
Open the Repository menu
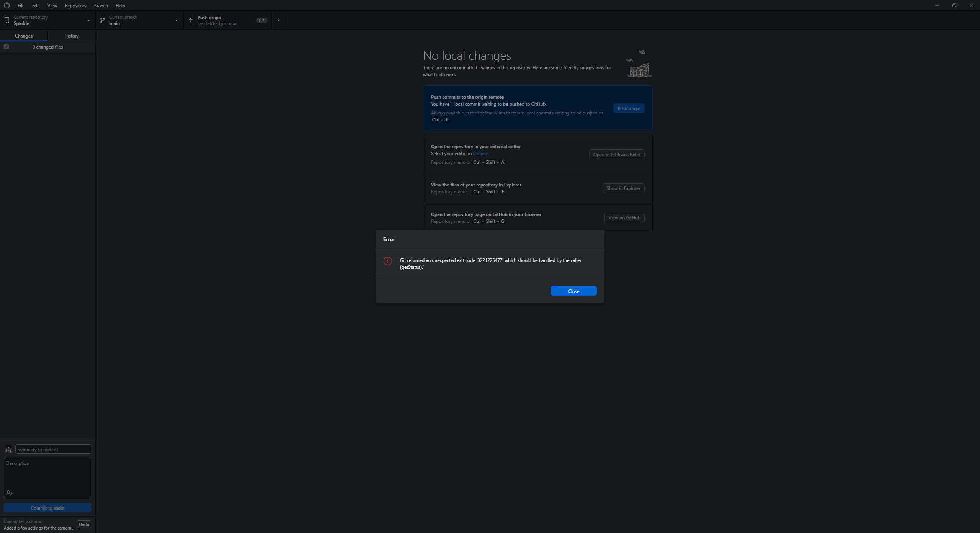75,5
